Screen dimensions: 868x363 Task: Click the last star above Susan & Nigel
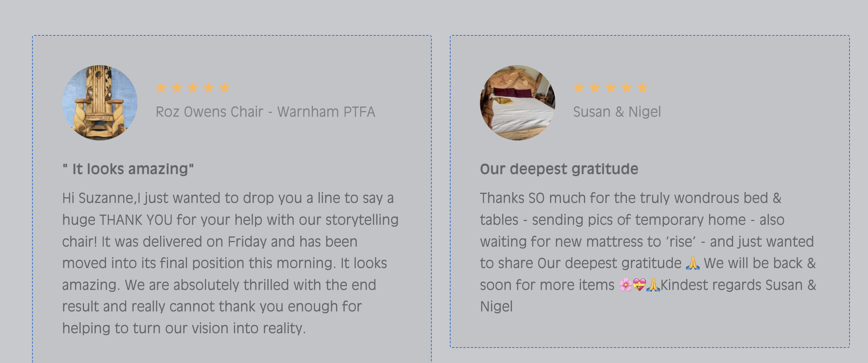click(642, 88)
